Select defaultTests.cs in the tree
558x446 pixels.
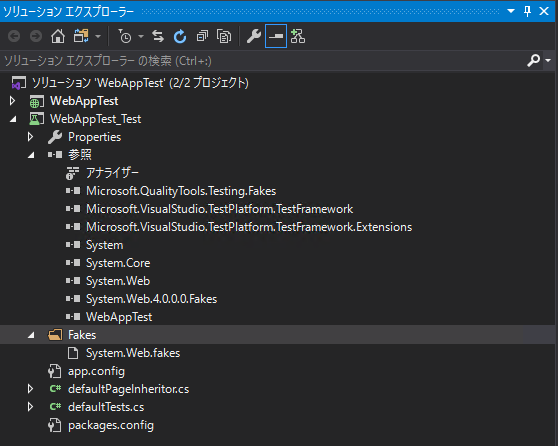pos(106,407)
